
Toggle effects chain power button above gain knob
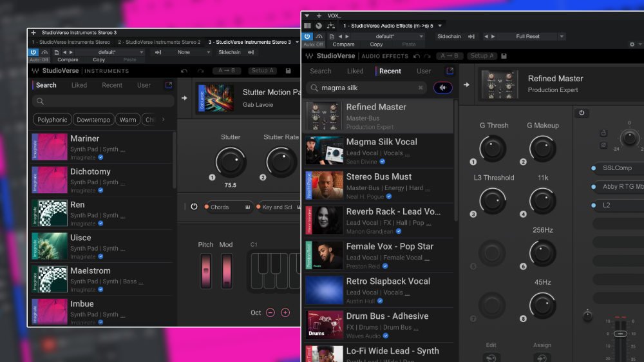582,113
